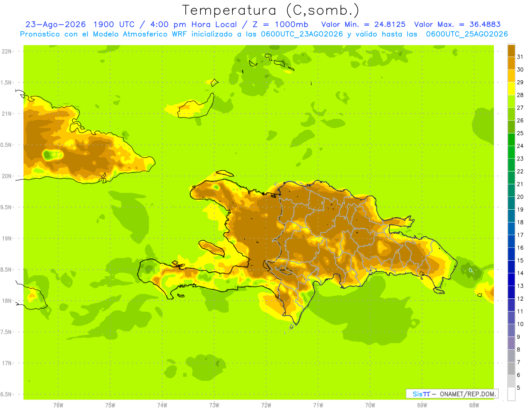Click the '28' value on the color scale
Image resolution: width=532 pixels, height=411 pixels.
520,95
